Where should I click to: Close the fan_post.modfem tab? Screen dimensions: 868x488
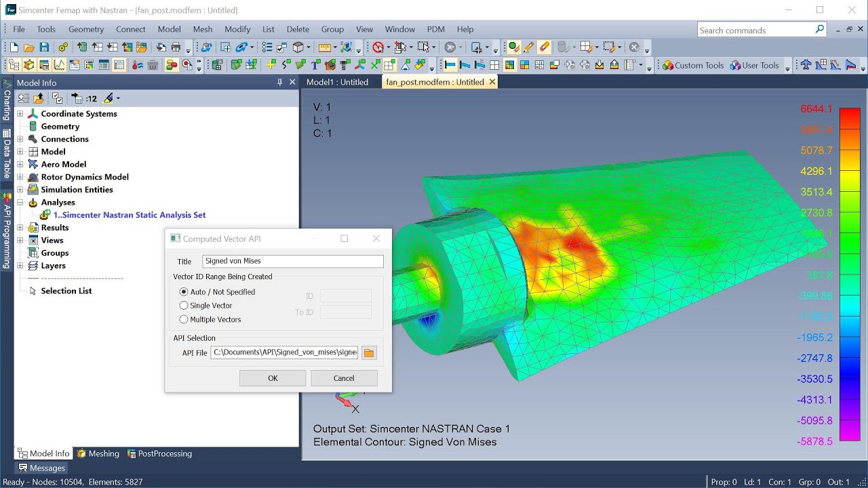492,82
